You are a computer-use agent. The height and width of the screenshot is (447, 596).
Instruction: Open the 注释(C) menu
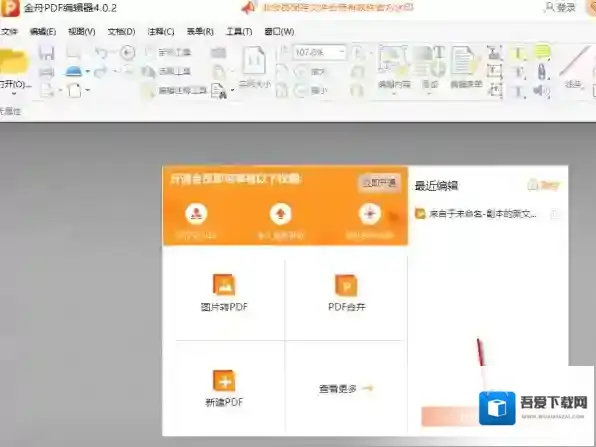coord(161,32)
